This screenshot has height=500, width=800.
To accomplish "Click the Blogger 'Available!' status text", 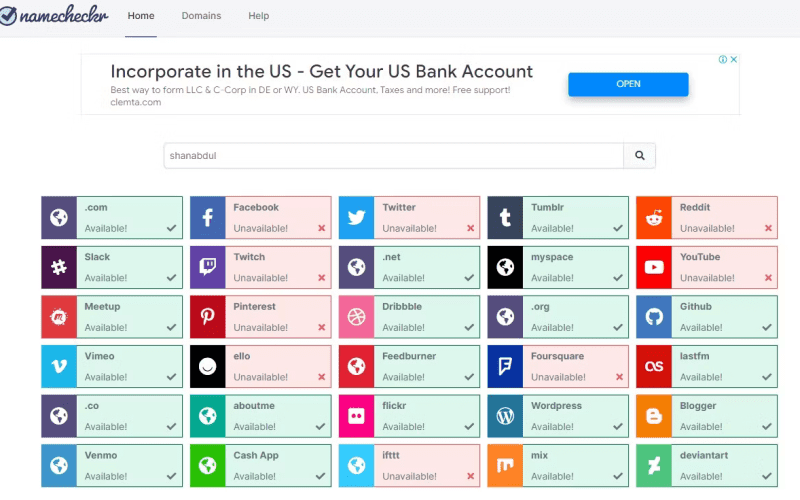I will click(x=701, y=427).
